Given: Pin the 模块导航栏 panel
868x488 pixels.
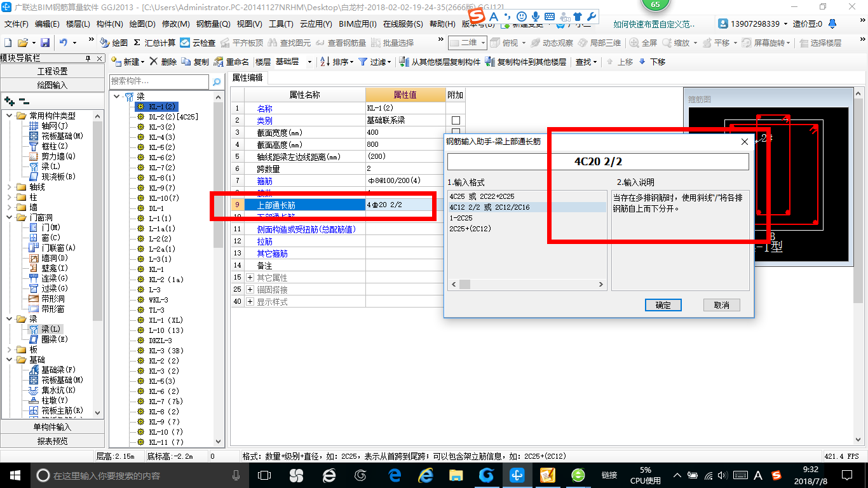Looking at the screenshot, I should 88,58.
